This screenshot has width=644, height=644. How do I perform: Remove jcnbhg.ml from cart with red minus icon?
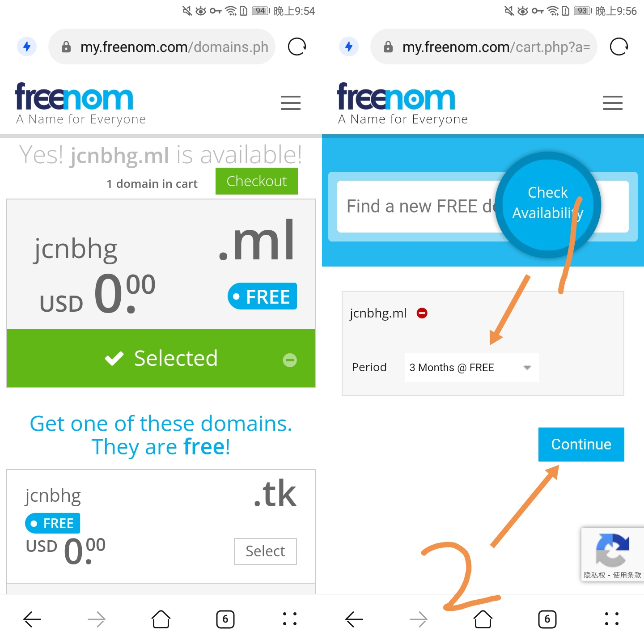422,313
